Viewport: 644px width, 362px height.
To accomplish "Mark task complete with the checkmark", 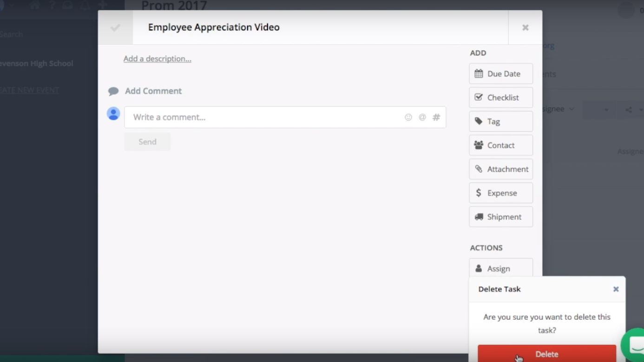I will [115, 28].
